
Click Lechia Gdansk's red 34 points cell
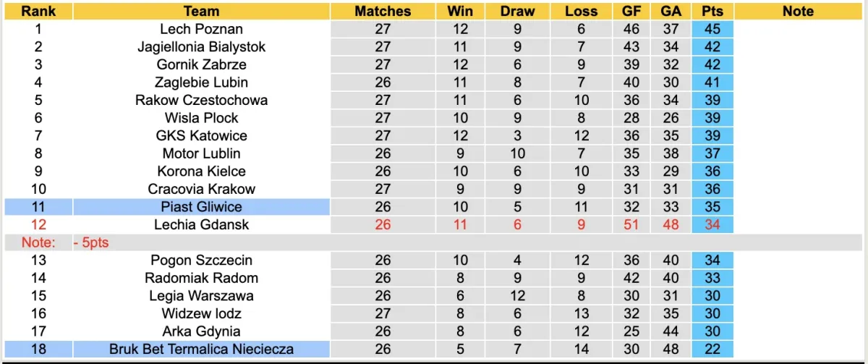[712, 224]
